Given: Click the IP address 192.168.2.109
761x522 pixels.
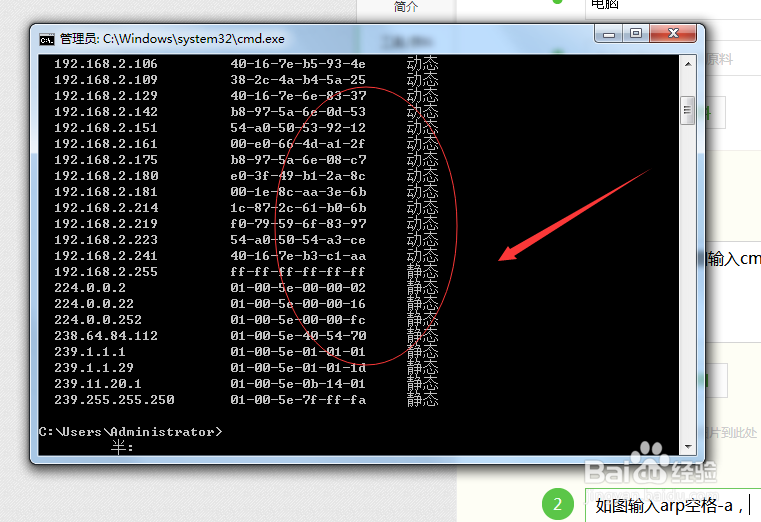Looking at the screenshot, I should click(x=106, y=80).
